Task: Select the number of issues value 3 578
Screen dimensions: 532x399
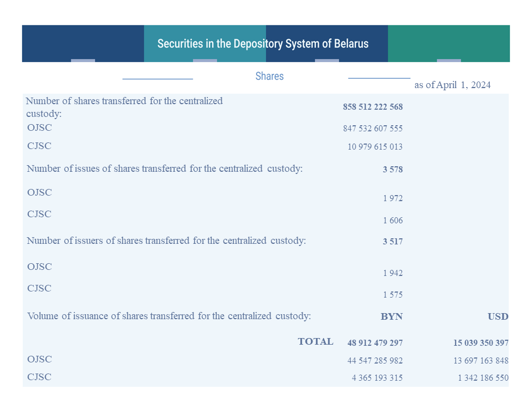Action: 392,170
